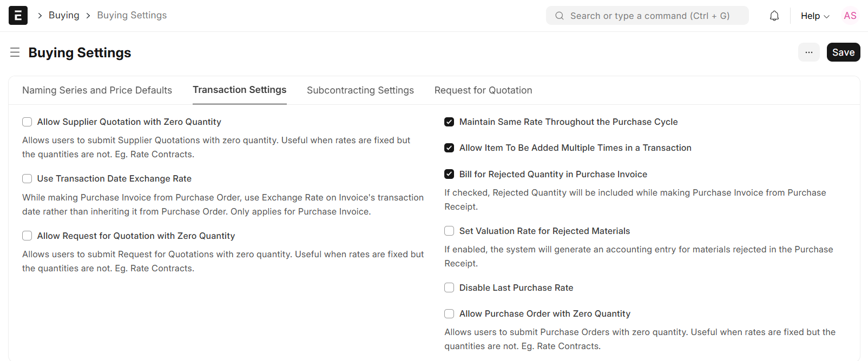Disable Bill for Rejected Quantity checkbox
This screenshot has width=868, height=361.
[449, 174]
